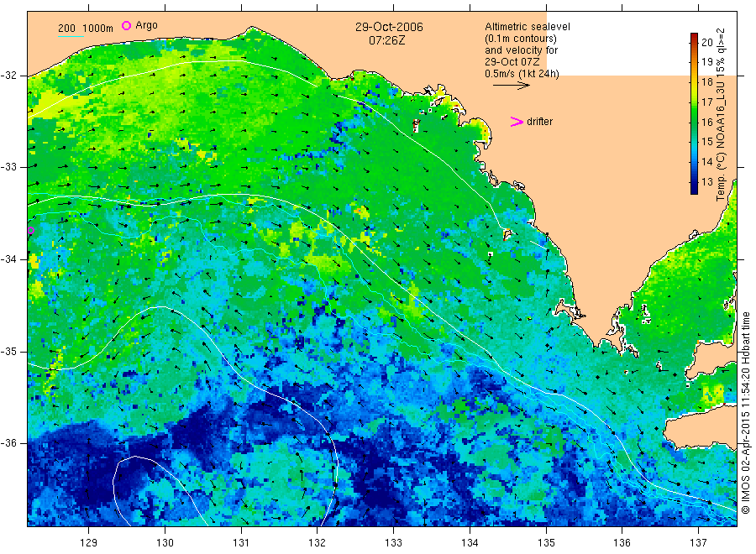The height and width of the screenshot is (554, 756).
Task: Click the color bar value '15'
Action: (706, 142)
